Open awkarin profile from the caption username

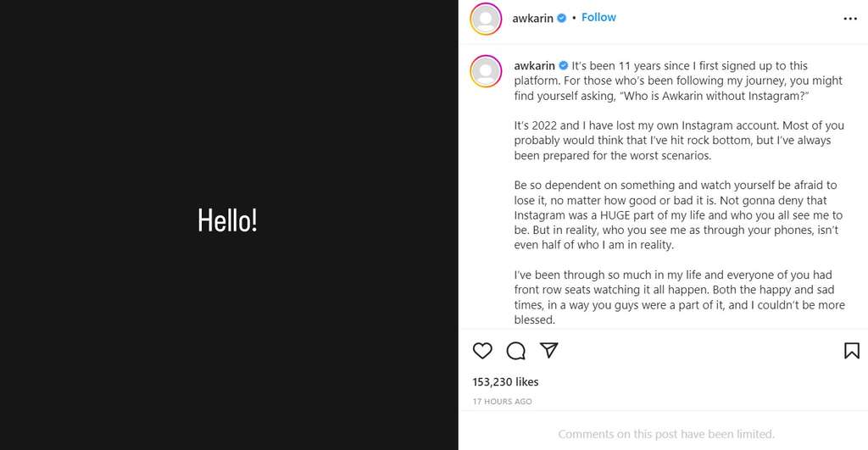[534, 66]
